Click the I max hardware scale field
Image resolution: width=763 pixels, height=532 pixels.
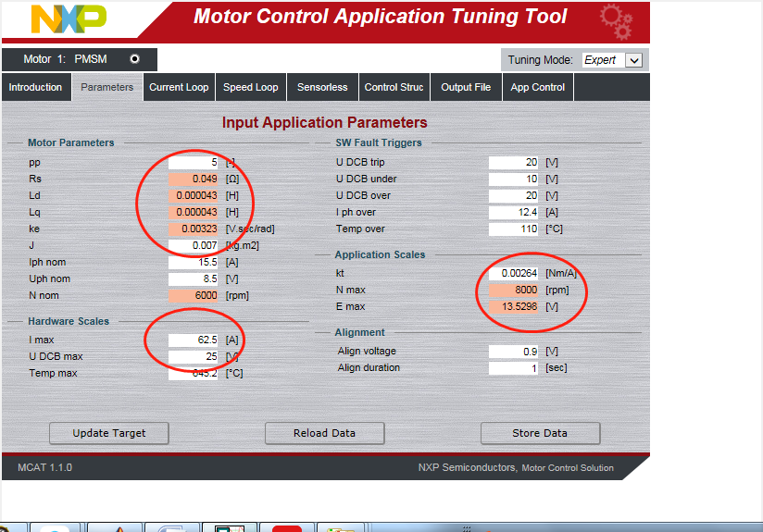click(x=194, y=340)
